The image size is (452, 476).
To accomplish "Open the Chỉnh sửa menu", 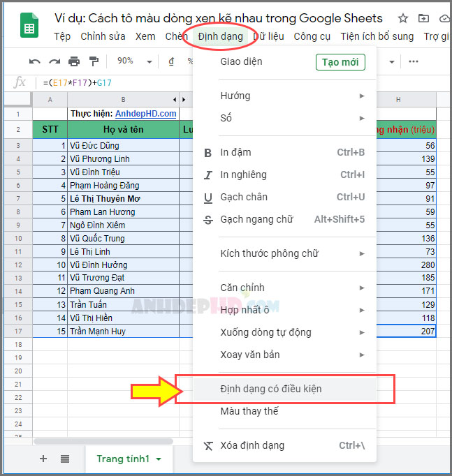I will pyautogui.click(x=103, y=36).
